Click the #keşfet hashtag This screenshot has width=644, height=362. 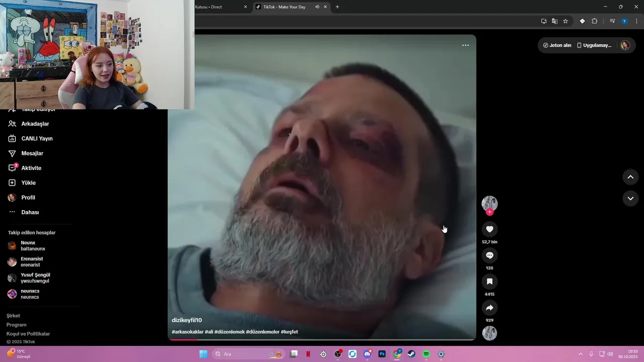289,332
